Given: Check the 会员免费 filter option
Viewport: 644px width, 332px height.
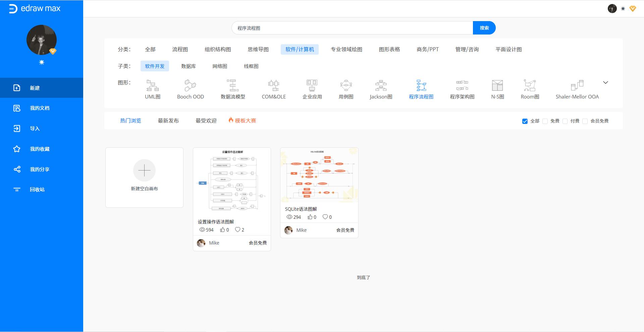Looking at the screenshot, I should tap(585, 121).
